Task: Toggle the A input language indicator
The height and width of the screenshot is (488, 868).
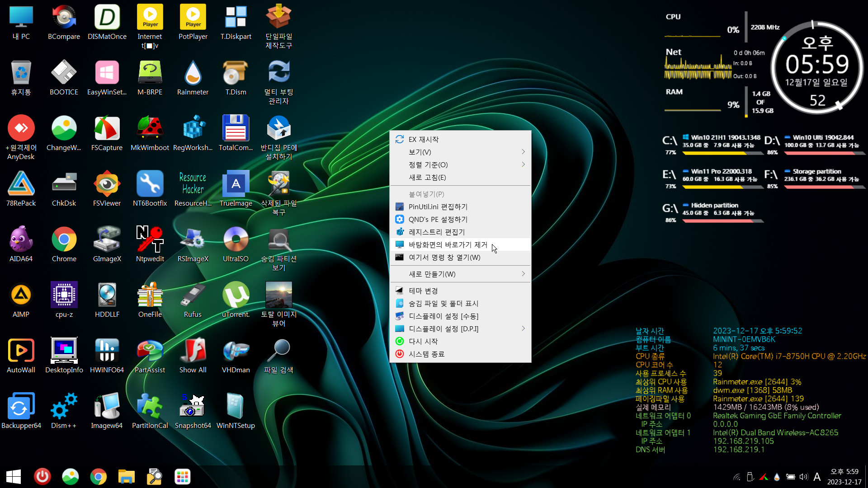Action: [817, 477]
